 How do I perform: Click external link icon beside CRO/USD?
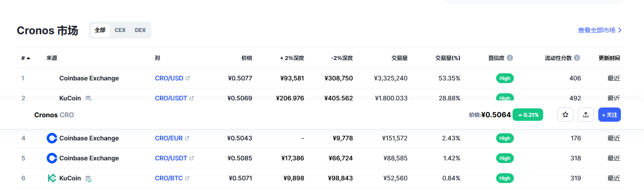[188, 78]
